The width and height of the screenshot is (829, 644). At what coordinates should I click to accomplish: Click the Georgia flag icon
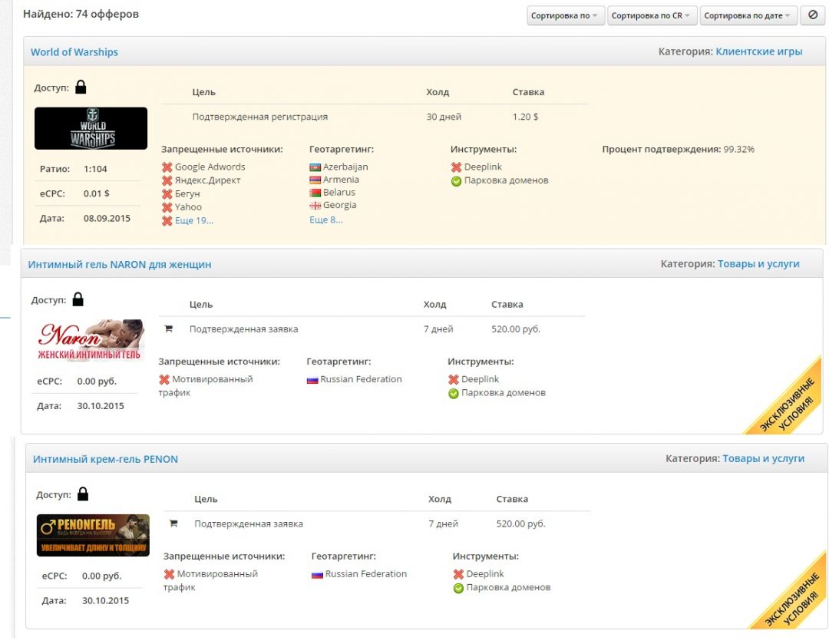[315, 205]
